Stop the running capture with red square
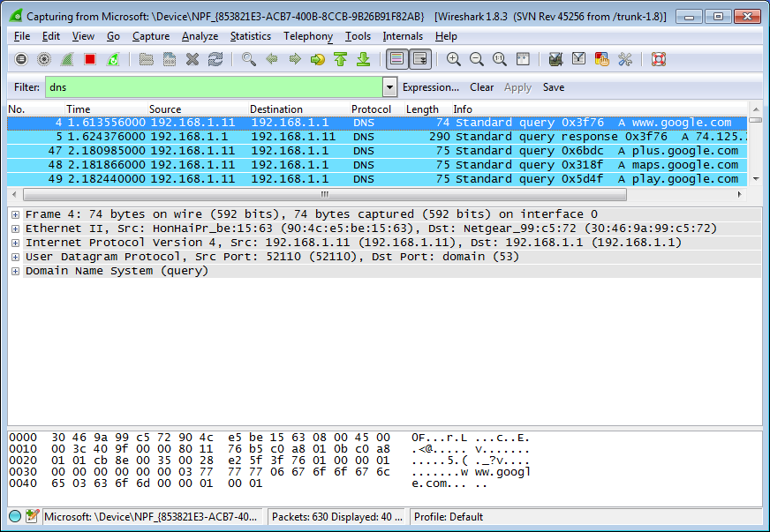Screen dimensions: 770x532 (90, 59)
